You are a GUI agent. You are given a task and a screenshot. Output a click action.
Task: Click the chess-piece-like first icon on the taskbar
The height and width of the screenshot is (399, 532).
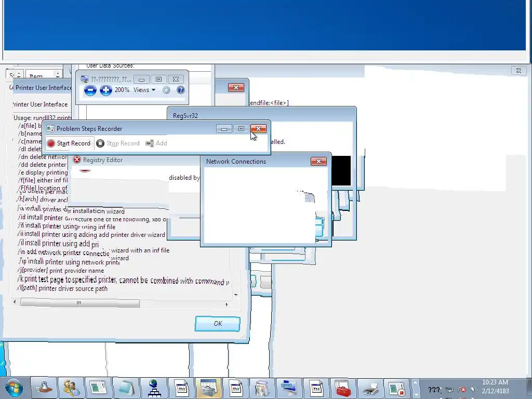(x=44, y=388)
